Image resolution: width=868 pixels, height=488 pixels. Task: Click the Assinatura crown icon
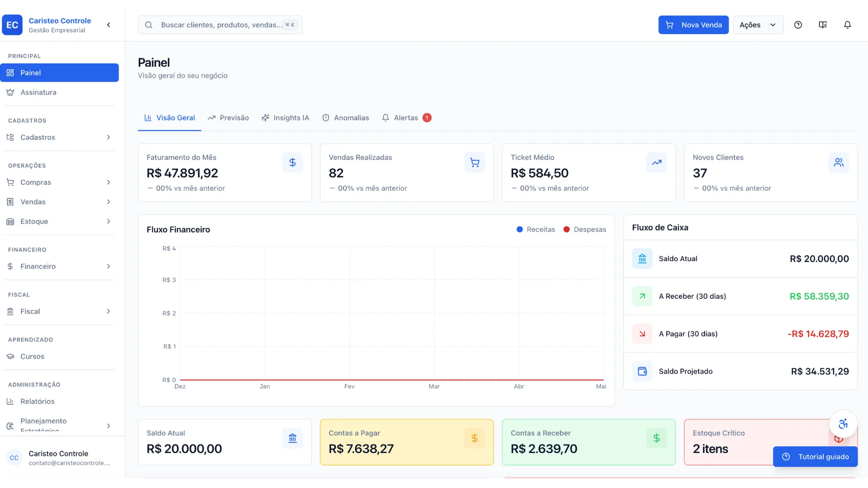click(x=10, y=92)
